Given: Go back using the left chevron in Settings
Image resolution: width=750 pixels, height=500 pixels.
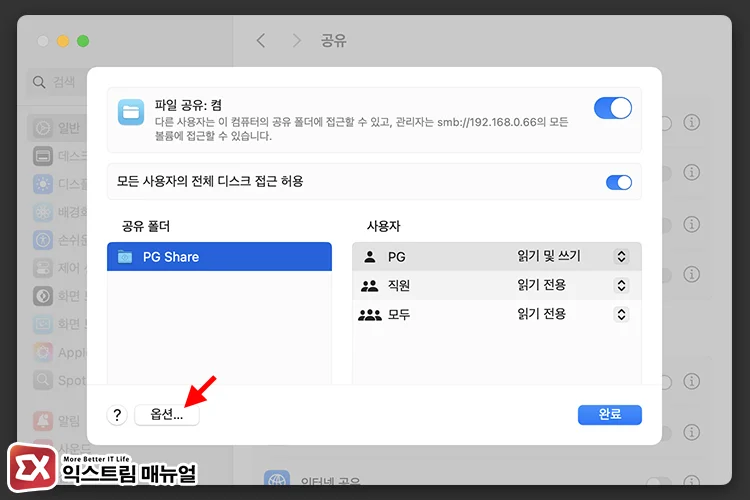Looking at the screenshot, I should 261,41.
